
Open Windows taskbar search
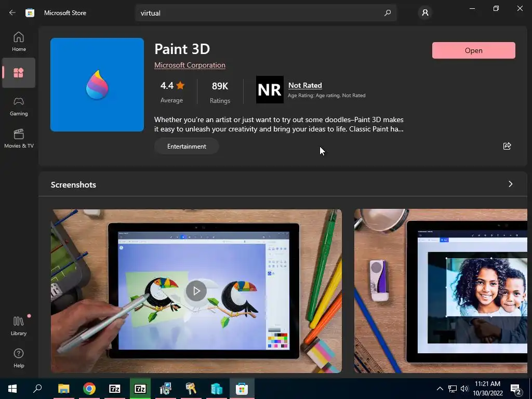tap(37, 389)
